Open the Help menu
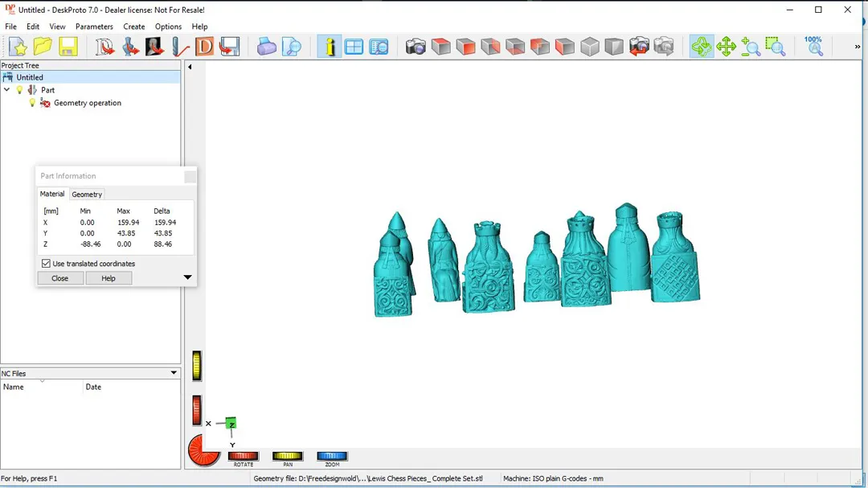 coord(199,27)
